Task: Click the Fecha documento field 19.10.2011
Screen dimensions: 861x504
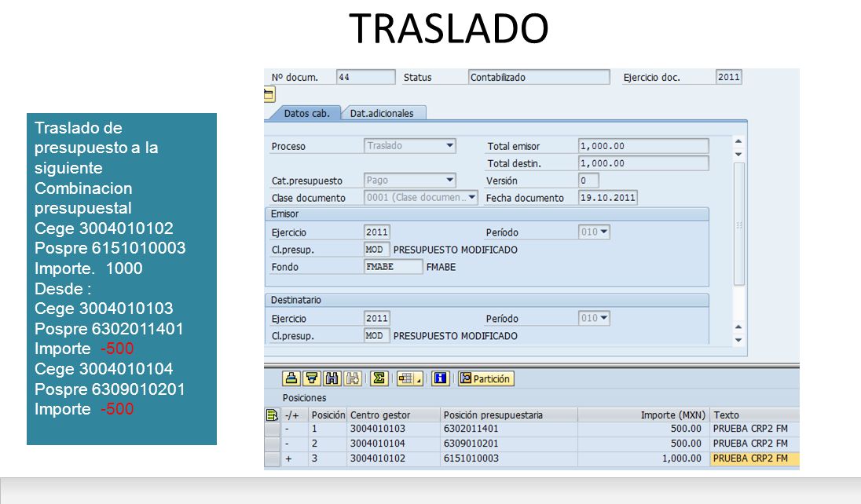Action: [x=607, y=198]
